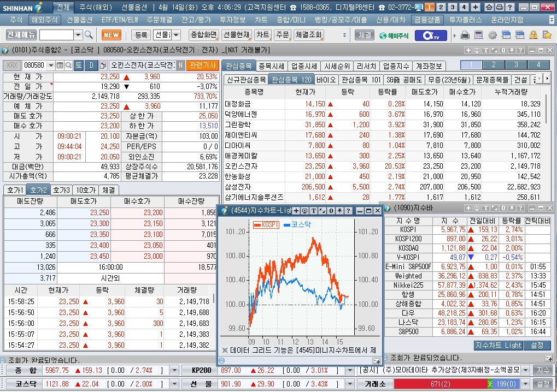Viewport: 557px width, 392px height.
Task: Open the alpha TV button
Action: coord(431,35)
